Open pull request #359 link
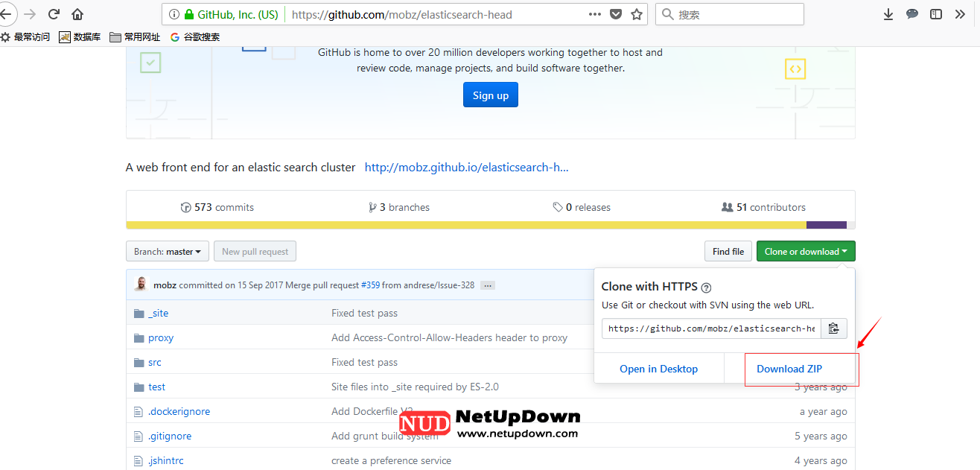 pos(370,285)
